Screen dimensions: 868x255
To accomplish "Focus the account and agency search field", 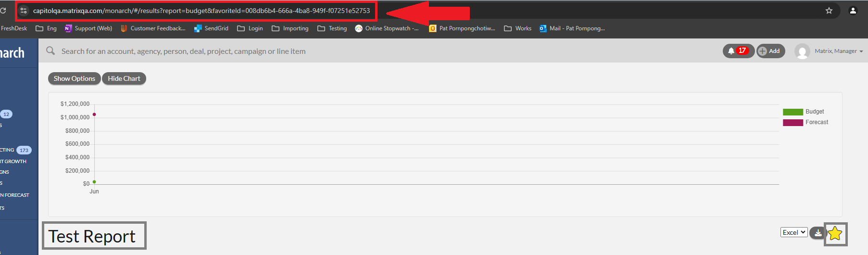I will pyautogui.click(x=183, y=51).
